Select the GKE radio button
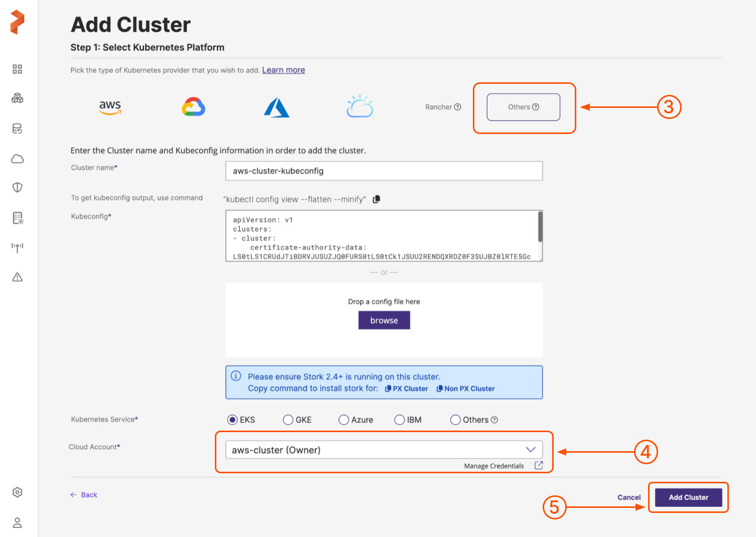756x537 pixels. click(288, 420)
